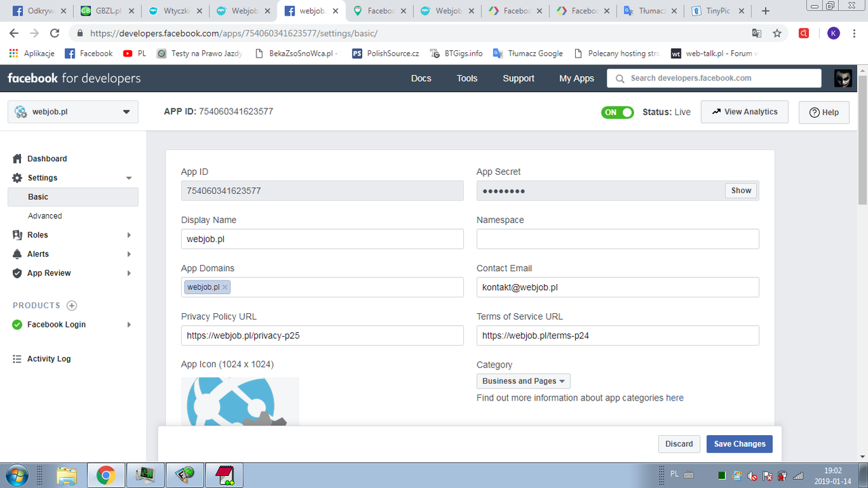Click the Privacy Policy URL field
This screenshot has height=488, width=868.
pyautogui.click(x=322, y=335)
